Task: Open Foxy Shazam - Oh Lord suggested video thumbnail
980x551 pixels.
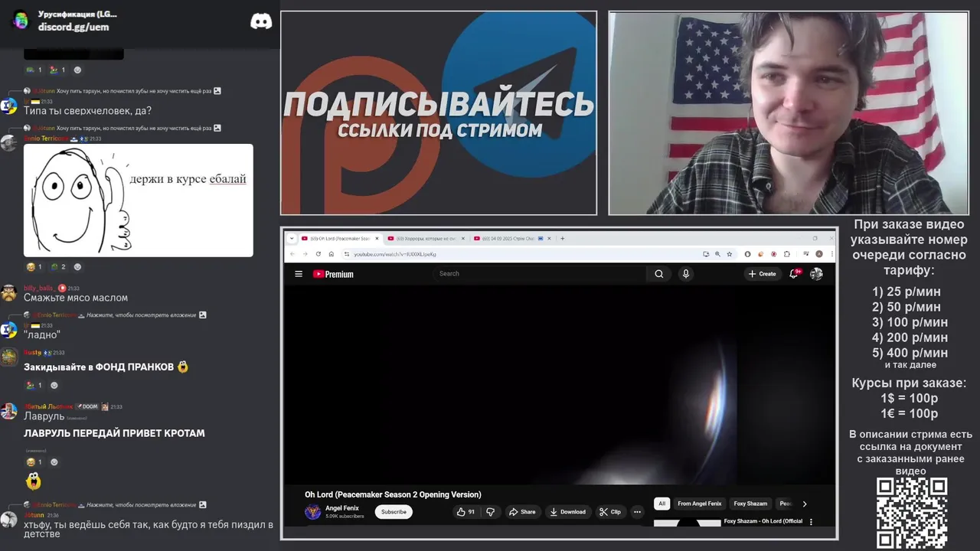Action: tap(687, 523)
